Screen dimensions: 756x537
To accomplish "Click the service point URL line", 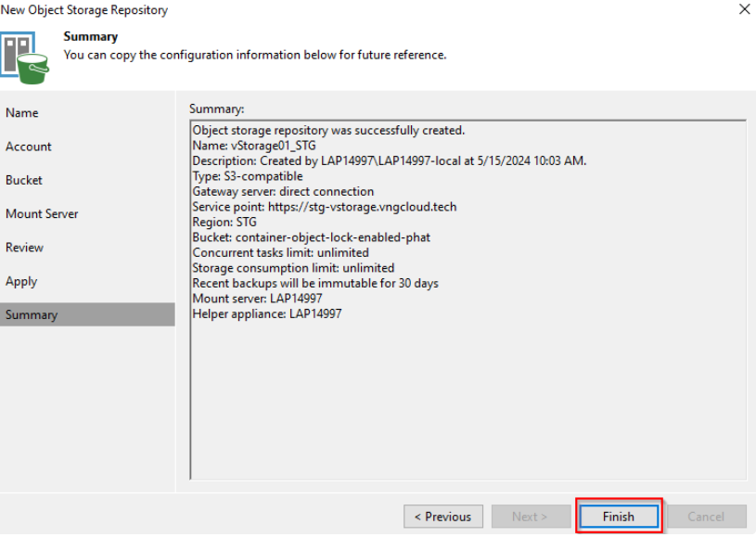I will click(x=324, y=207).
